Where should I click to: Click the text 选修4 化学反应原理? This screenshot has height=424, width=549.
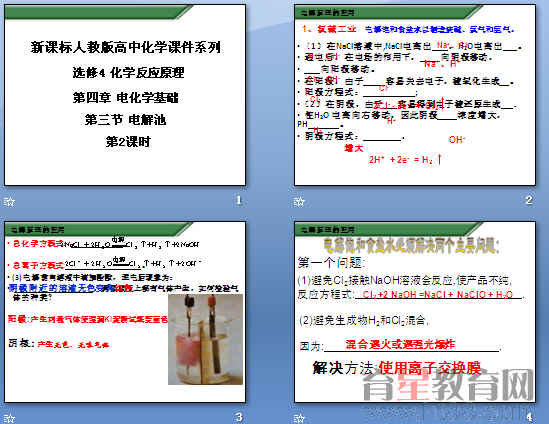(128, 73)
